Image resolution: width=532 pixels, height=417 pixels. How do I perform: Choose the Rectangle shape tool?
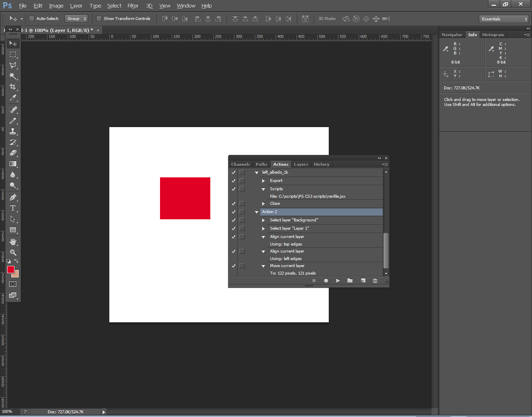pyautogui.click(x=13, y=230)
